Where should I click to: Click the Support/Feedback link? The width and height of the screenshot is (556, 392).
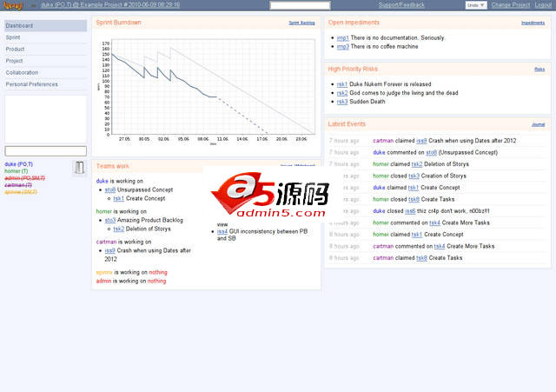(x=401, y=5)
